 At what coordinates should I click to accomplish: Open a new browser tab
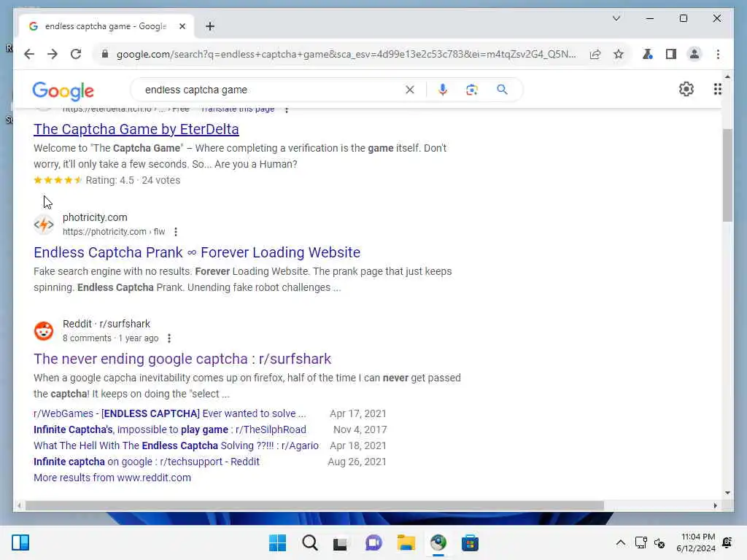pos(210,26)
